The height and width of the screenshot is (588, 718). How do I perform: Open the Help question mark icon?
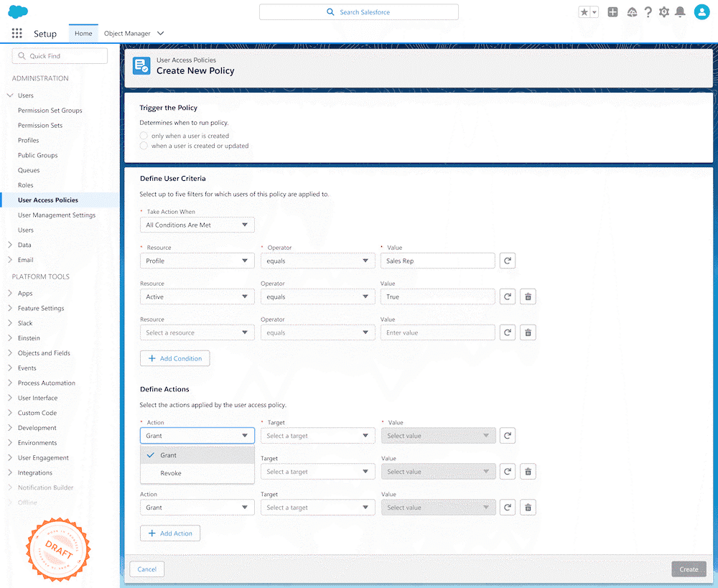[648, 12]
